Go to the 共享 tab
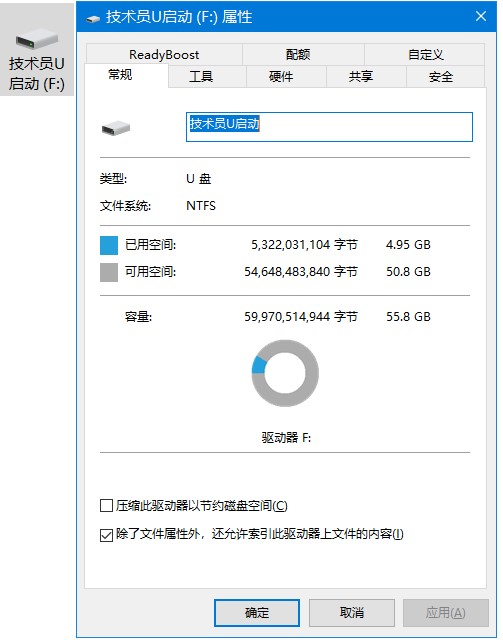 pos(366,76)
